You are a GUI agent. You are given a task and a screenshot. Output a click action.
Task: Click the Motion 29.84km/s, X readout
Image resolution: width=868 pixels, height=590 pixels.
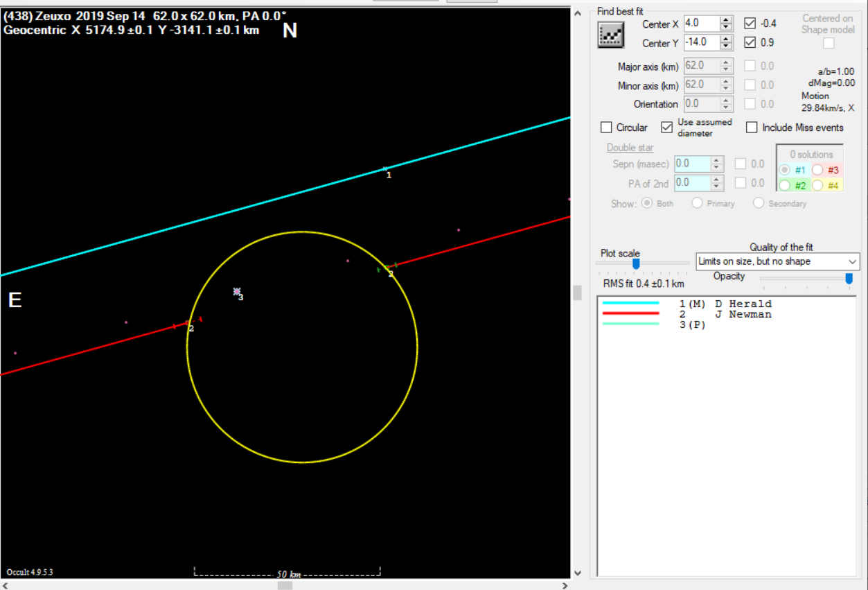click(828, 102)
